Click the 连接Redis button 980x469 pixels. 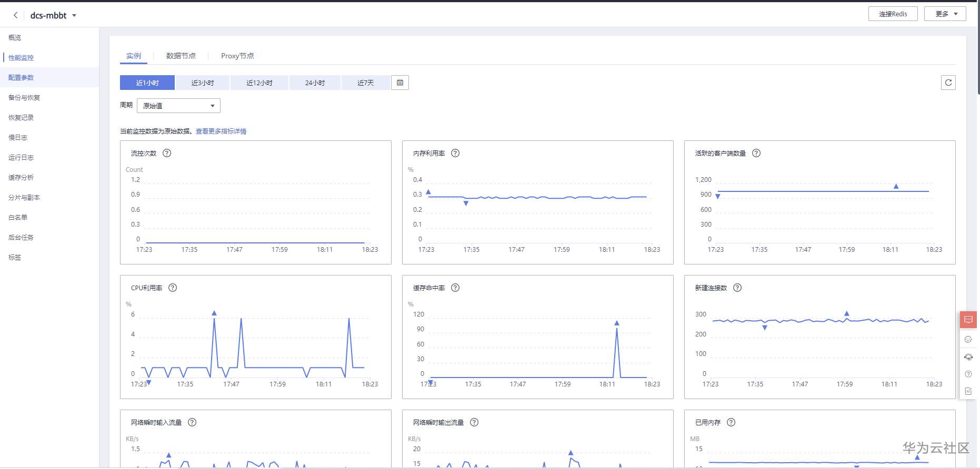pos(893,14)
